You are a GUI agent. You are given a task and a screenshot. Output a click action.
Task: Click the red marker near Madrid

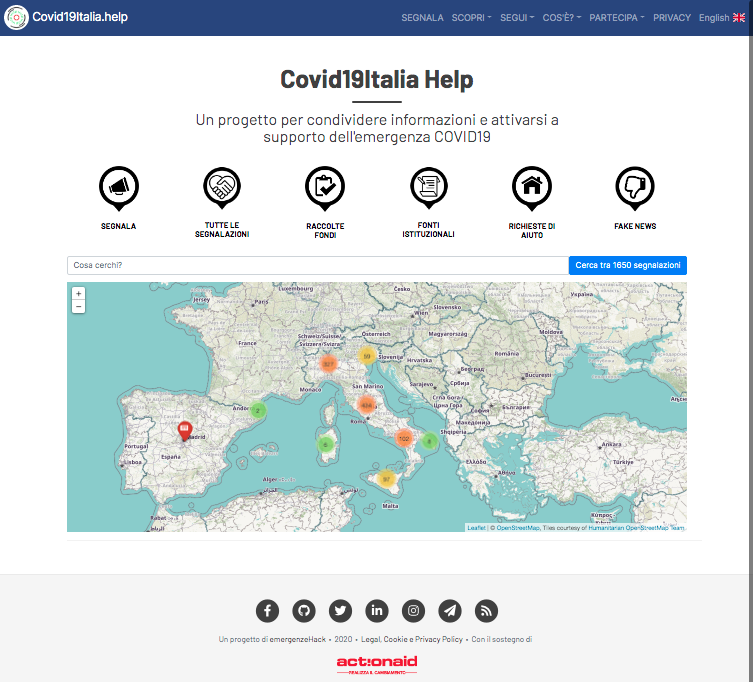pos(184,431)
